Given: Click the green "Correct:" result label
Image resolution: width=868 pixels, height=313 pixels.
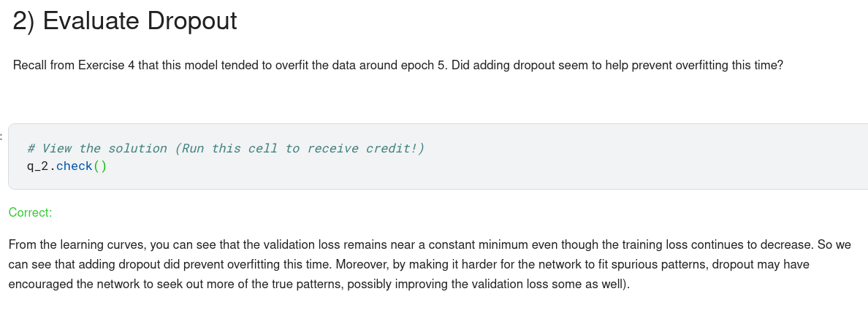Looking at the screenshot, I should (30, 212).
